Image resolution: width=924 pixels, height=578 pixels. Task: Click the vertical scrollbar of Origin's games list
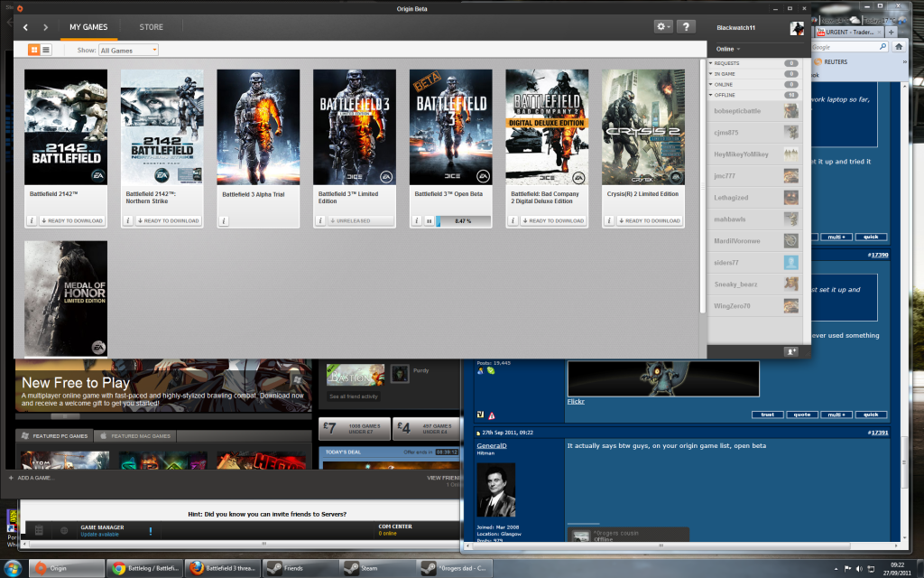pyautogui.click(x=702, y=186)
